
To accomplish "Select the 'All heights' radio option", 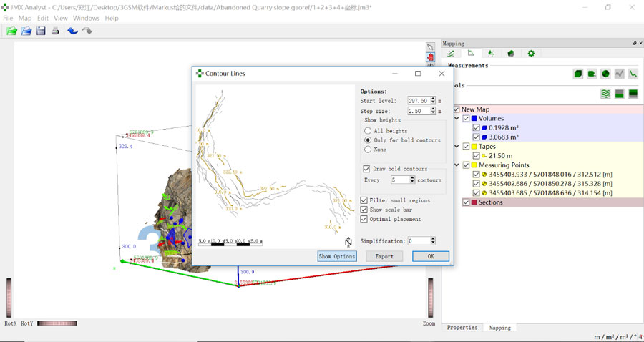I will (368, 131).
